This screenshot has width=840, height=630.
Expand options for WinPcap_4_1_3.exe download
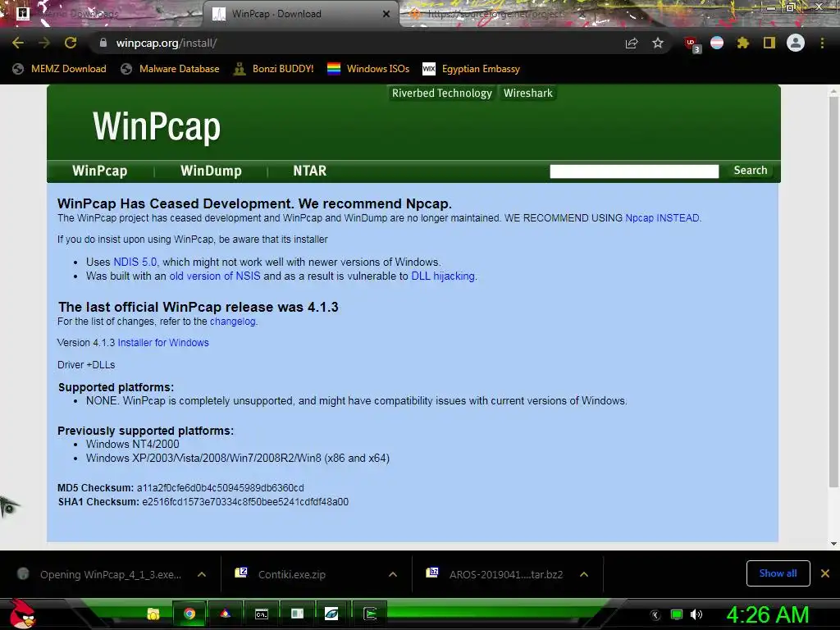tap(202, 574)
